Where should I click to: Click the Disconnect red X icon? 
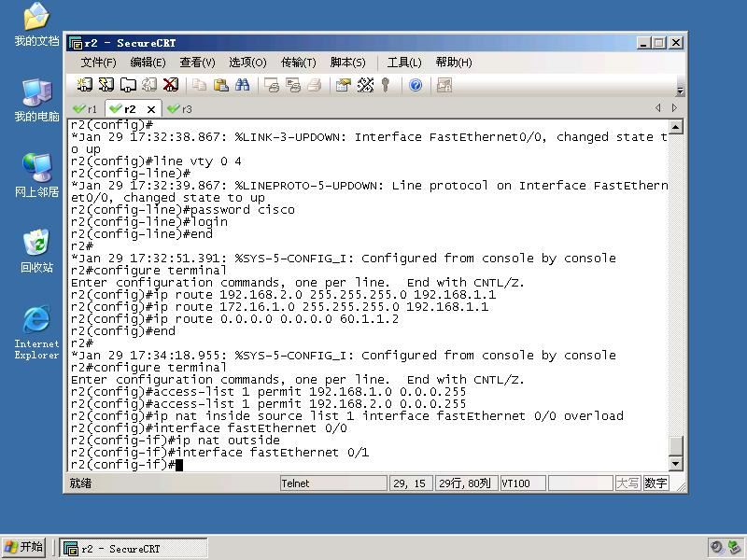171,85
